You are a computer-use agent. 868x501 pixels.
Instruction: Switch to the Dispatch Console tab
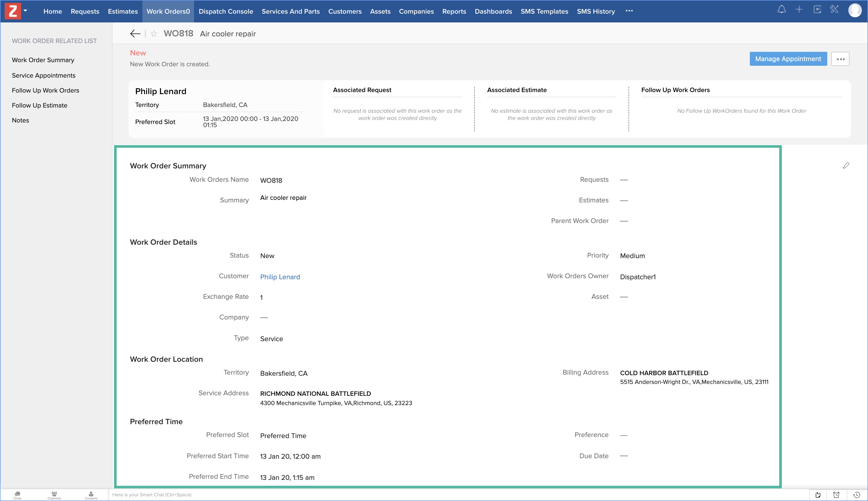point(226,11)
